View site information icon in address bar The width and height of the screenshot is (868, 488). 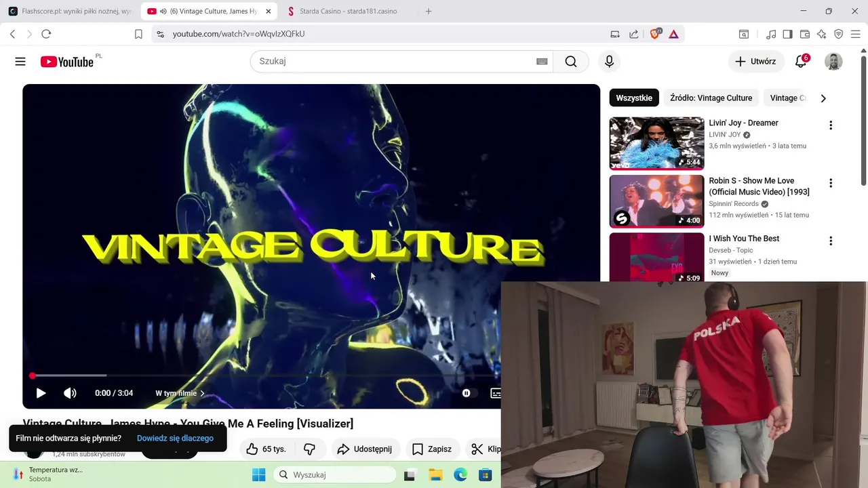click(159, 34)
